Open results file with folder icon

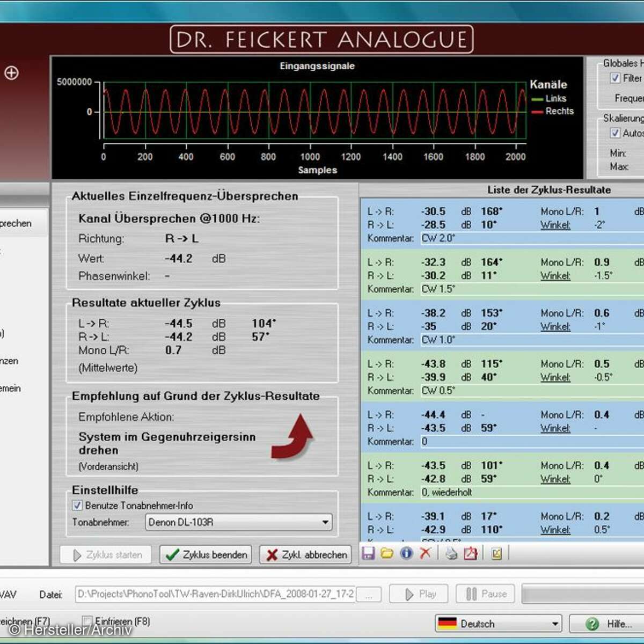pyautogui.click(x=387, y=553)
